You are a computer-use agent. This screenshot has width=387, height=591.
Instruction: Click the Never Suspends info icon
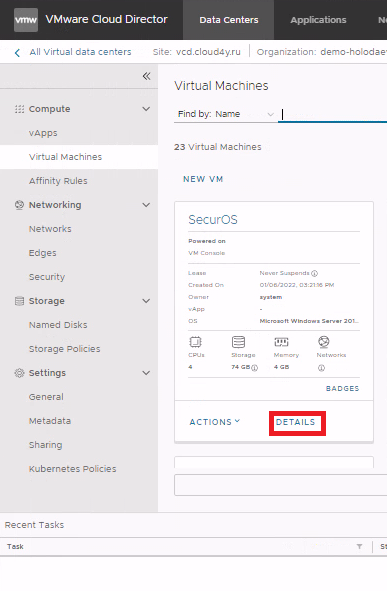315,273
